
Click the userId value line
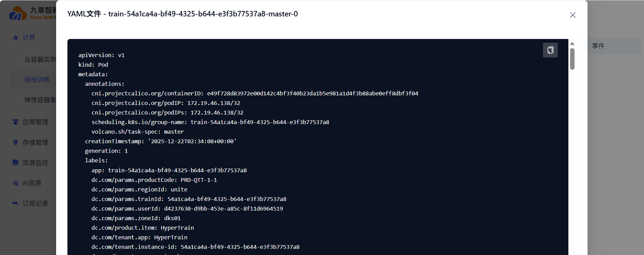[187, 209]
